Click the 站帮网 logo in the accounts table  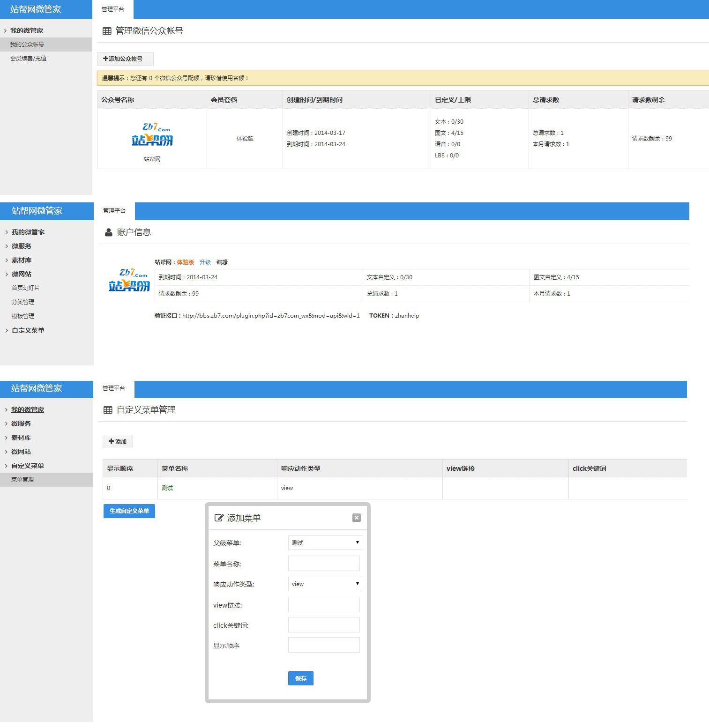[152, 135]
